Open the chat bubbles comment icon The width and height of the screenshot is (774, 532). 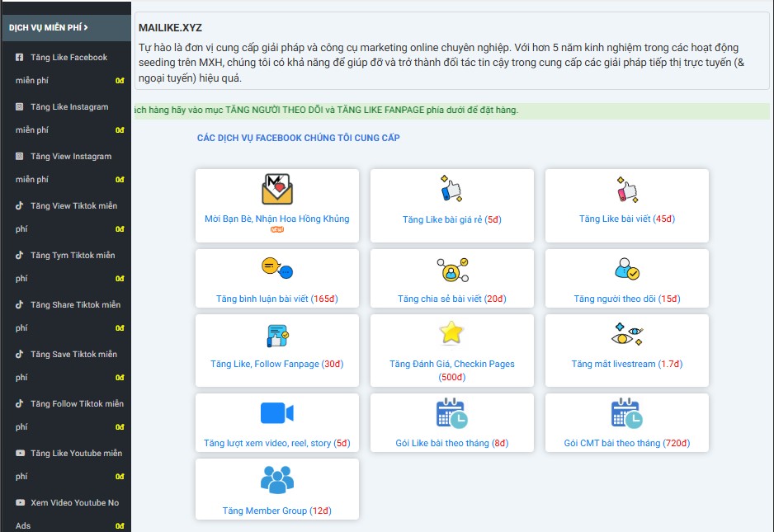277,268
